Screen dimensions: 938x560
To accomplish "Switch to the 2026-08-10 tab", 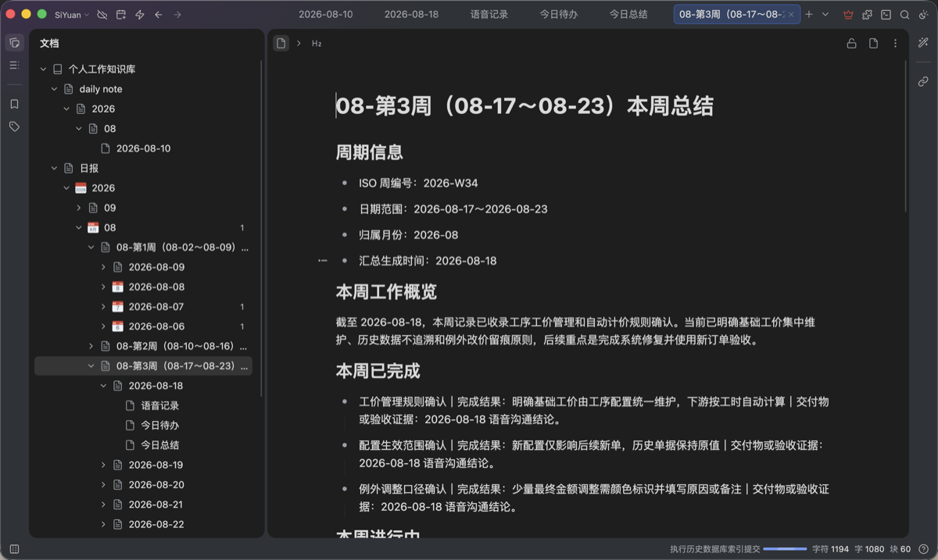I will tap(326, 15).
